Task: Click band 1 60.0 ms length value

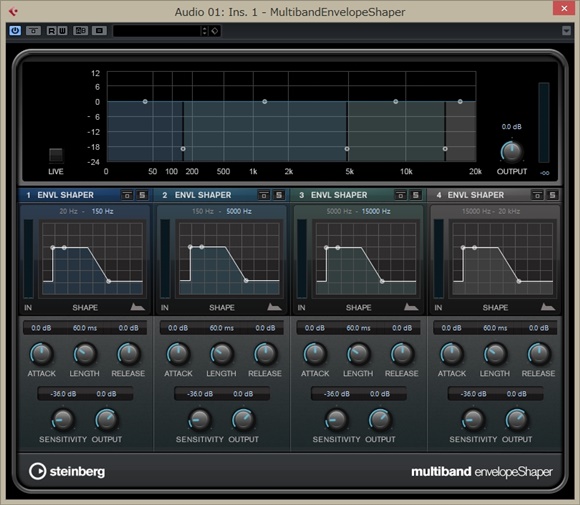Action: pyautogui.click(x=85, y=328)
